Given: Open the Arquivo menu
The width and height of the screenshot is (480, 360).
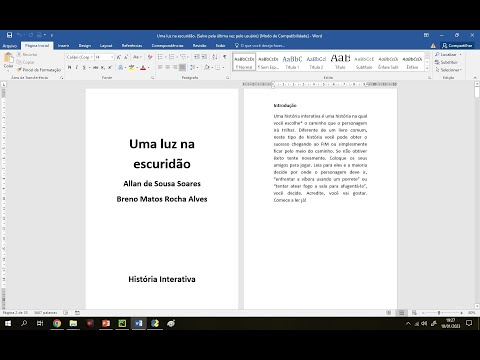Looking at the screenshot, I should (x=10, y=46).
